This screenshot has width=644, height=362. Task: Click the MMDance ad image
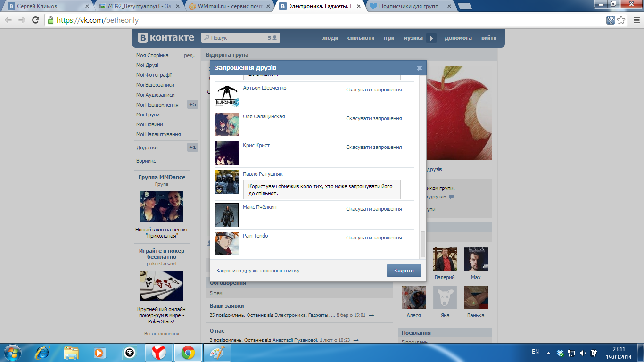(162, 206)
